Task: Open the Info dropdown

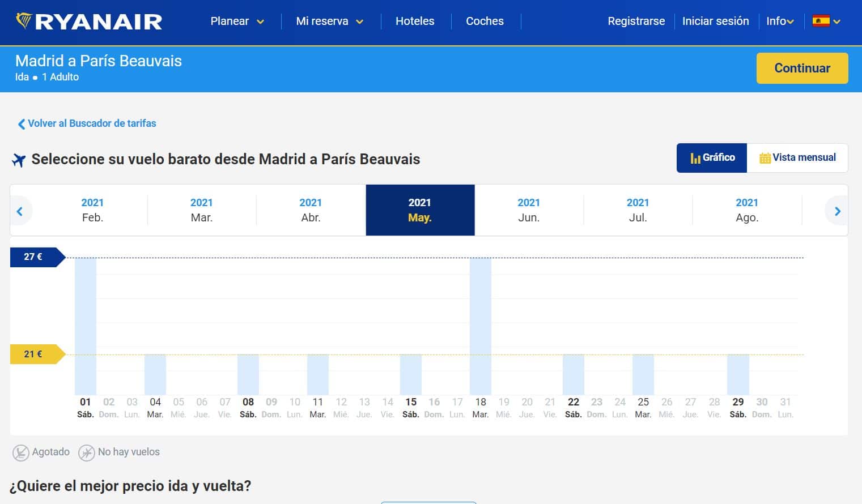Action: pos(780,22)
